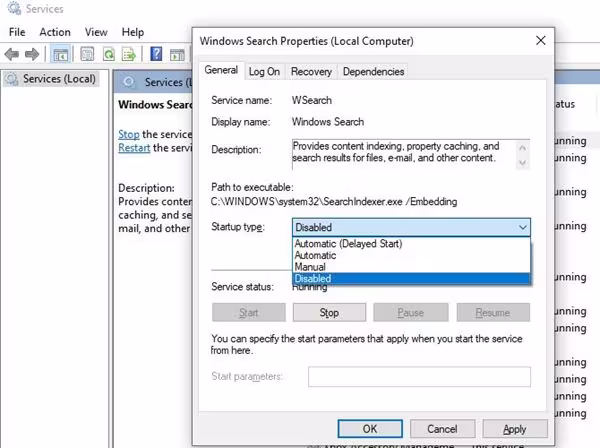Click the Services panel header magnifier icon
This screenshot has height=448, width=600.
tap(129, 81)
